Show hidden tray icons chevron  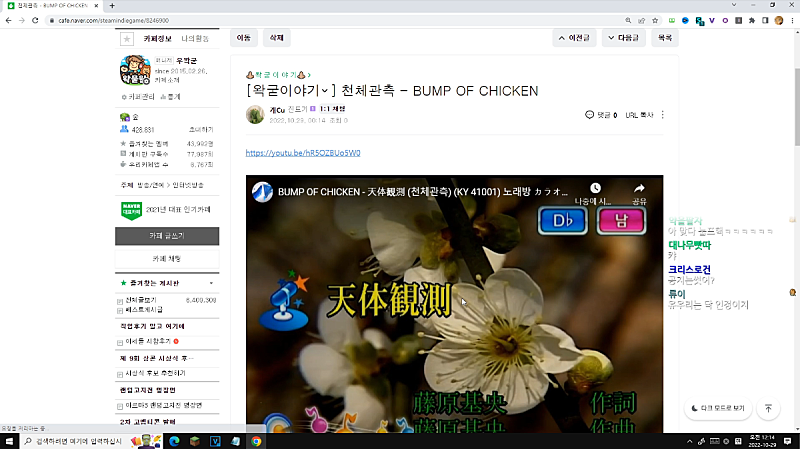(689, 441)
